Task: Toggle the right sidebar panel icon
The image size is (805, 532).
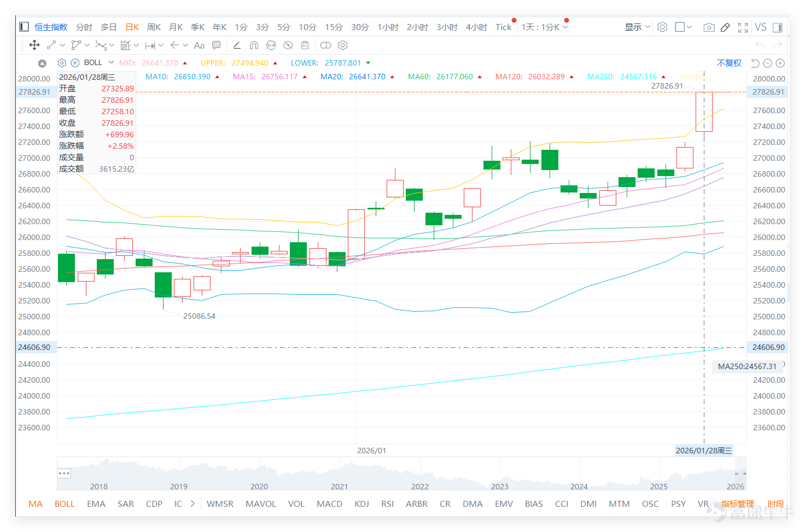Action: pyautogui.click(x=778, y=27)
